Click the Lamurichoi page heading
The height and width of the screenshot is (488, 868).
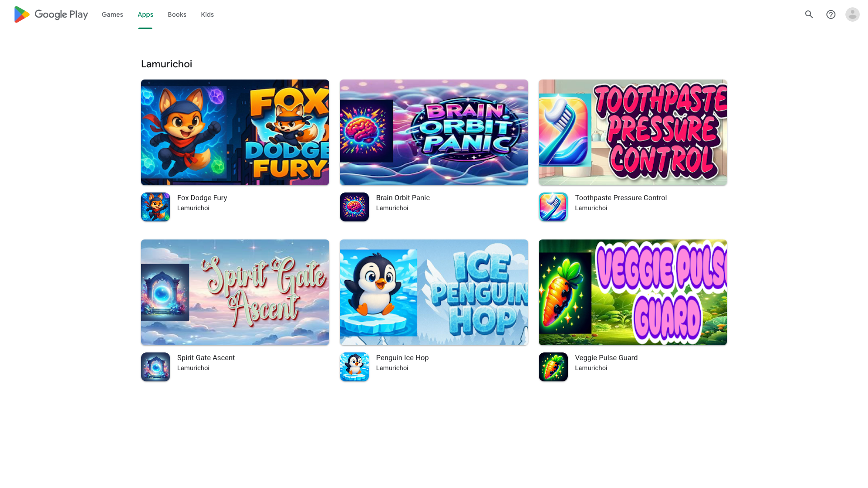point(166,64)
